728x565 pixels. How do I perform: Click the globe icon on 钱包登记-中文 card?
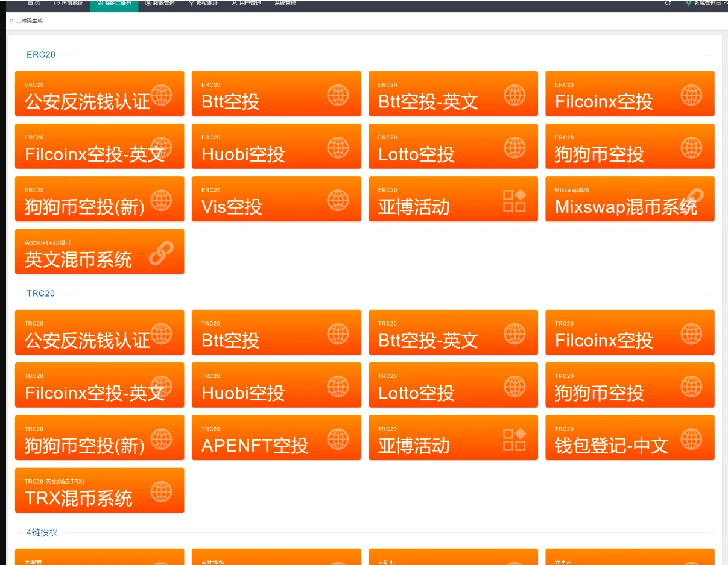691,439
